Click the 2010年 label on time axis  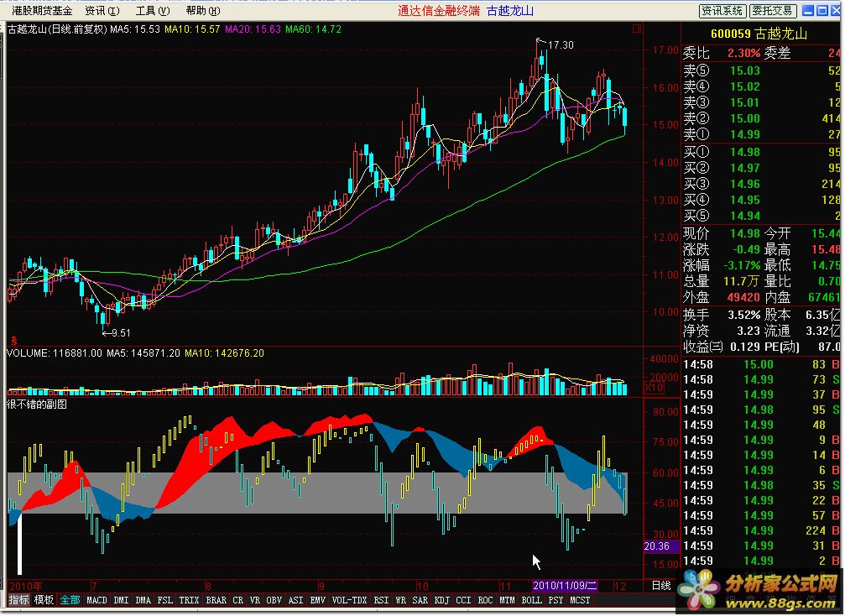25,586
